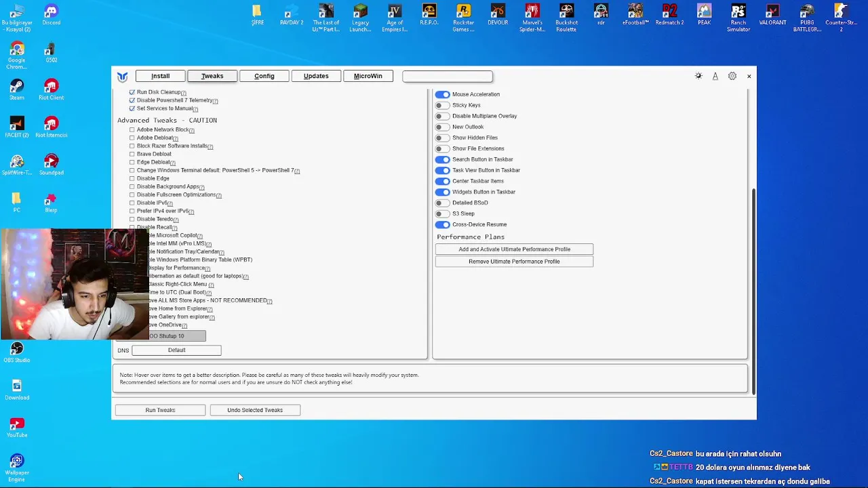Image resolution: width=868 pixels, height=488 pixels.
Task: Launch DEVOUR desktop shortcut
Action: tap(498, 15)
